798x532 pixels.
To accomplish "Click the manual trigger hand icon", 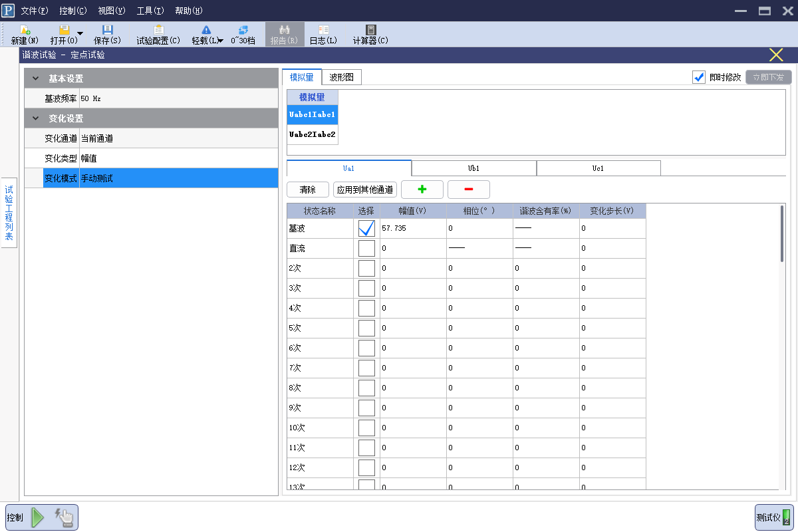I will click(x=65, y=517).
